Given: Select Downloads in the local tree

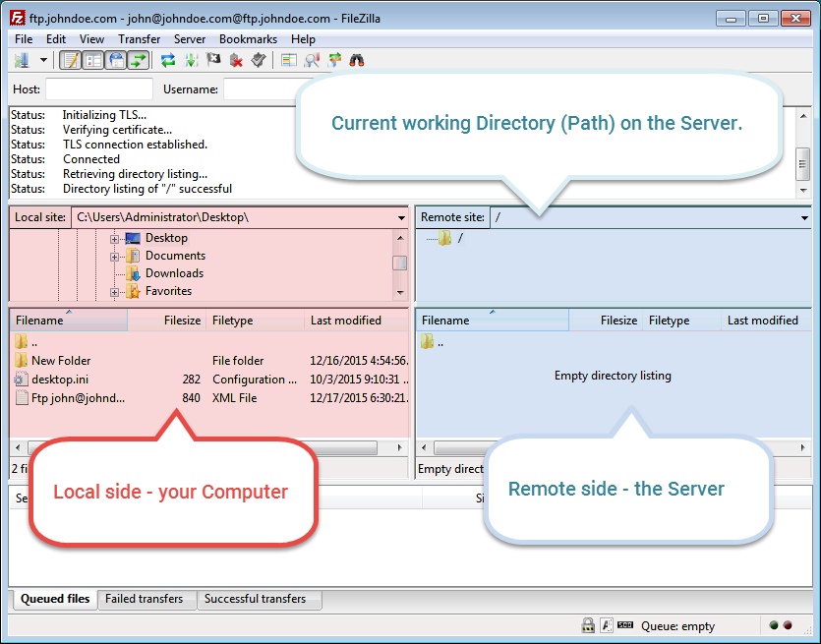Looking at the screenshot, I should [x=174, y=273].
